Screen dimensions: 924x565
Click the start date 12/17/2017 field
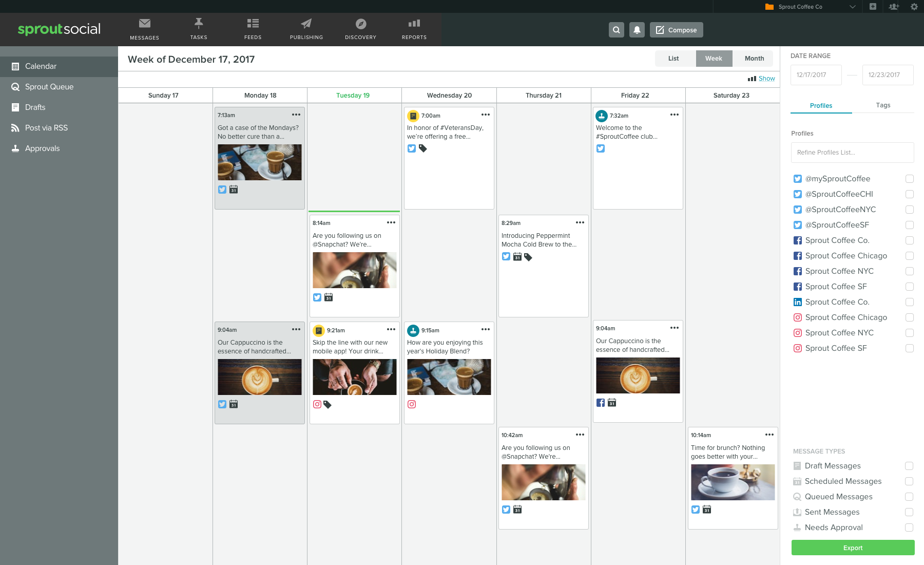816,75
